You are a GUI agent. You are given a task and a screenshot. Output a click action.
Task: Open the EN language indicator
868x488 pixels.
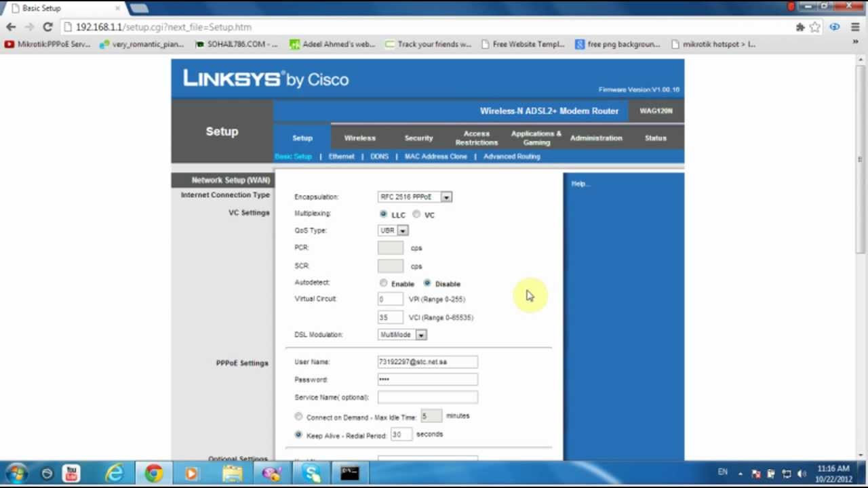point(723,472)
